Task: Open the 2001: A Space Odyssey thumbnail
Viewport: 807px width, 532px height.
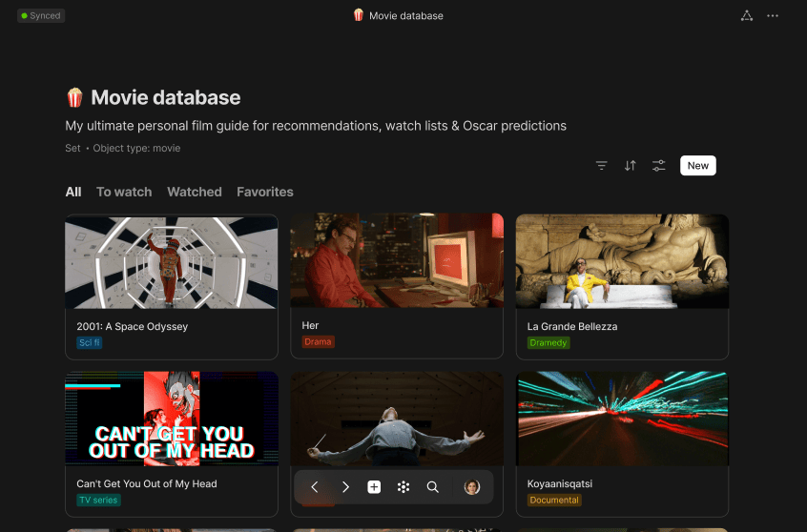Action: pos(172,262)
